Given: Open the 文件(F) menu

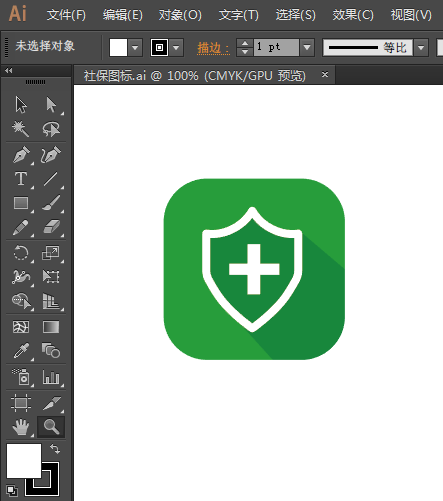Looking at the screenshot, I should tap(66, 15).
